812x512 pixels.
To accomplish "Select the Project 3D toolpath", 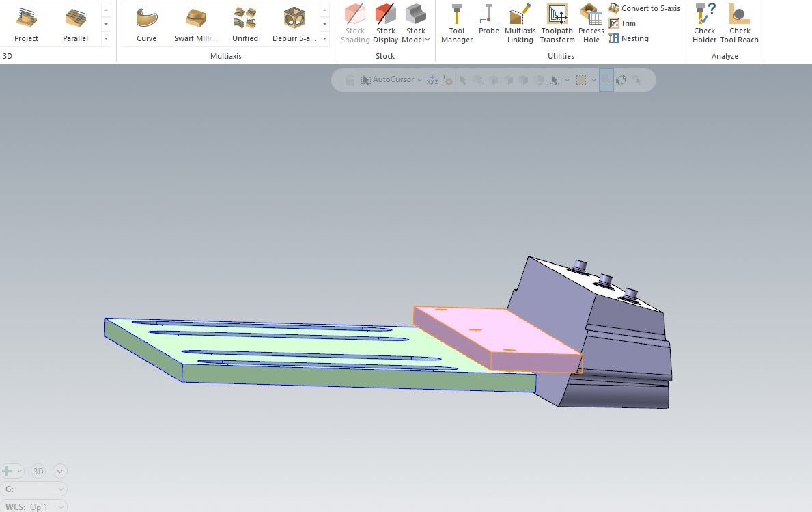I will (x=26, y=25).
